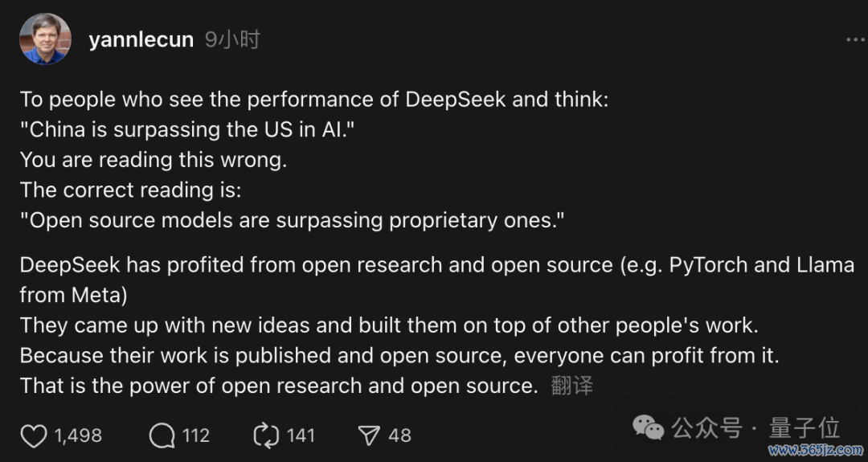
Task: Click the WeChat logo in the watermark
Action: (649, 428)
